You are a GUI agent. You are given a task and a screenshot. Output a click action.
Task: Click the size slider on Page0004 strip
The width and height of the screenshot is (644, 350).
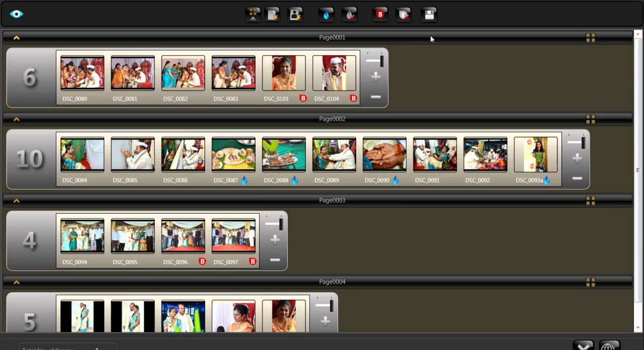(x=325, y=305)
